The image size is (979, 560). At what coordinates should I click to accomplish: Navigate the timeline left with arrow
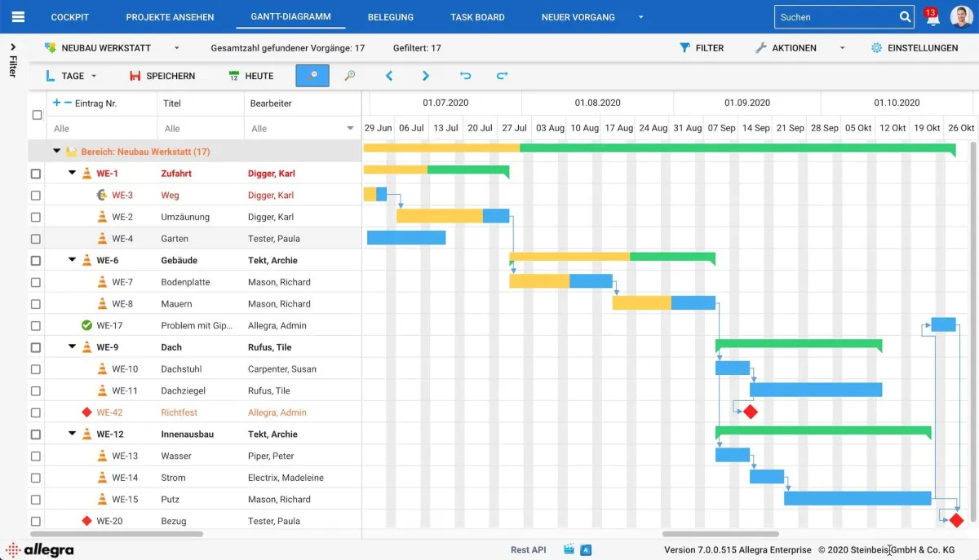pyautogui.click(x=389, y=76)
